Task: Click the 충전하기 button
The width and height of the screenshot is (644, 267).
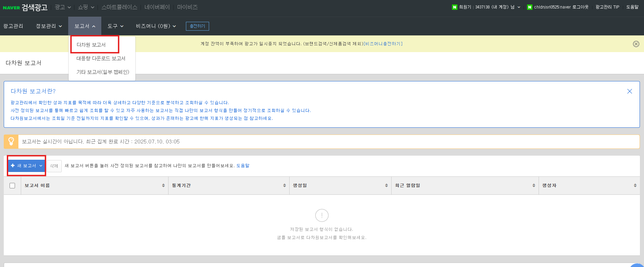Action: coord(197,26)
